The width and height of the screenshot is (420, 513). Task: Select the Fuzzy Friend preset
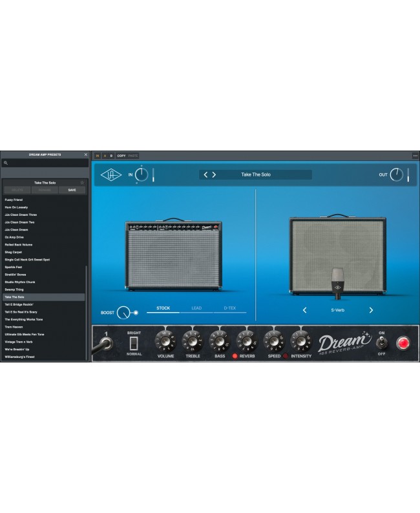click(43, 200)
